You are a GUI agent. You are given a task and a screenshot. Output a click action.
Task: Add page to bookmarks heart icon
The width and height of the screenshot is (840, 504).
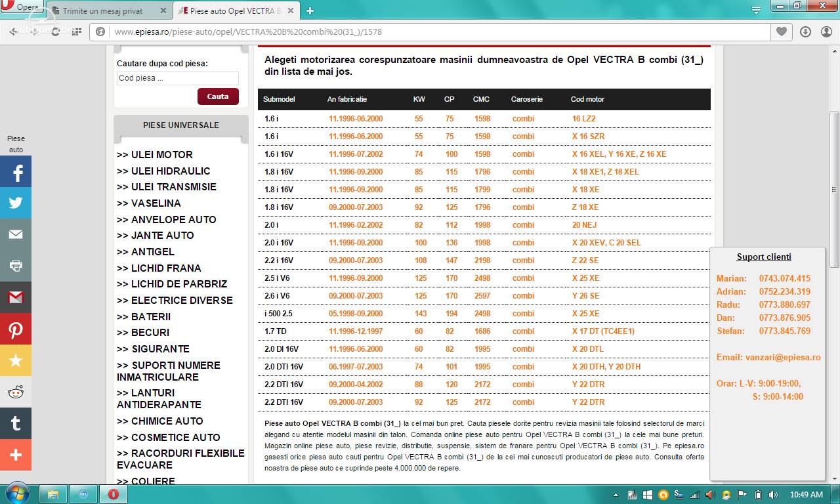[x=781, y=31]
